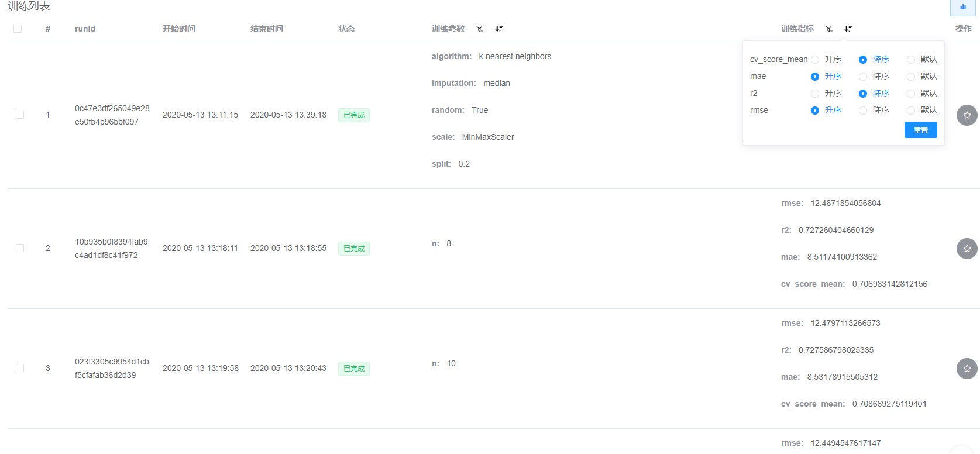Viewport: 980px width, 454px height.
Task: Click the runId column header
Action: [x=85, y=29]
